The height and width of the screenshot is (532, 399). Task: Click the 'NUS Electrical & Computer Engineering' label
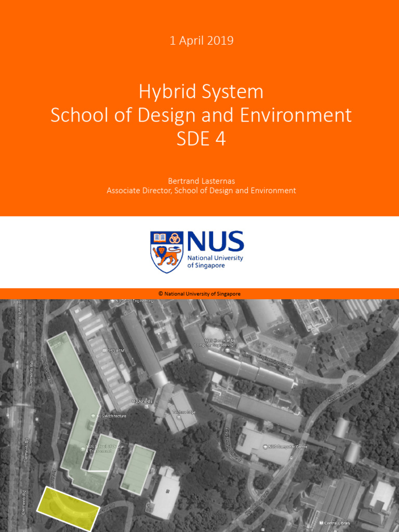click(x=214, y=343)
